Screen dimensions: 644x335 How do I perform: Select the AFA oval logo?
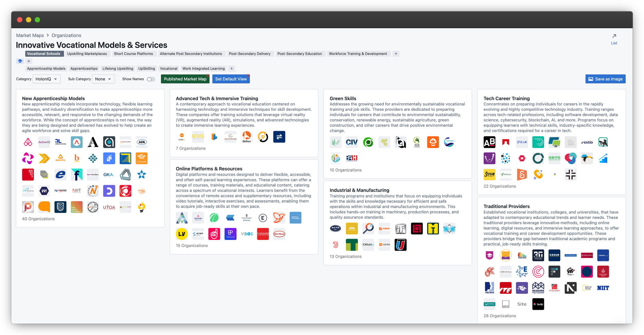click(142, 142)
